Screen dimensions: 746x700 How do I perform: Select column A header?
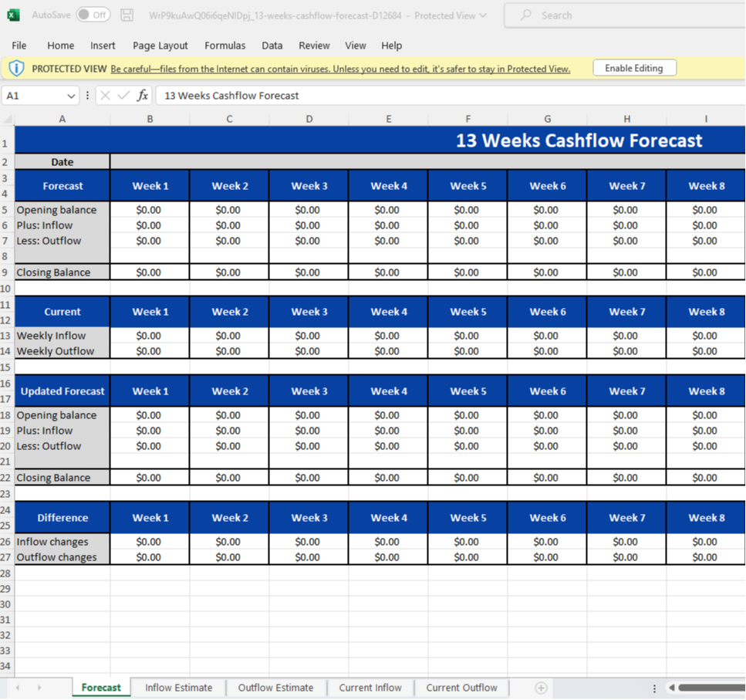click(62, 119)
